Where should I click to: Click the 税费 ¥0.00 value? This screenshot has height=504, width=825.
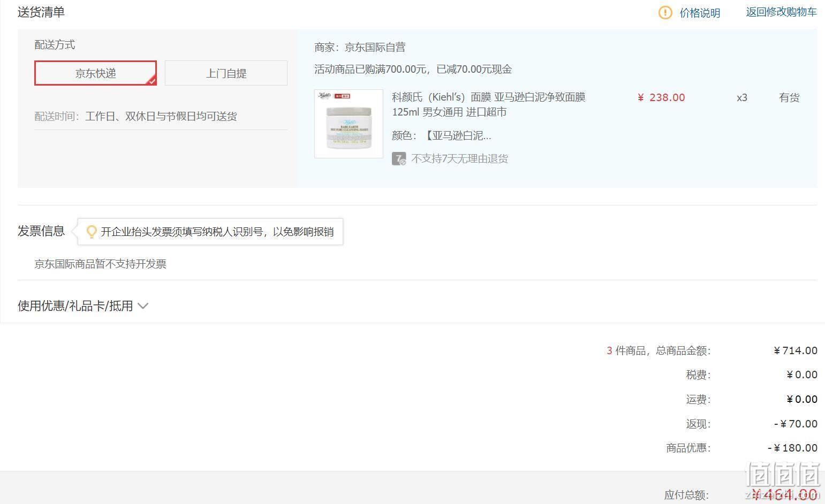(x=802, y=375)
